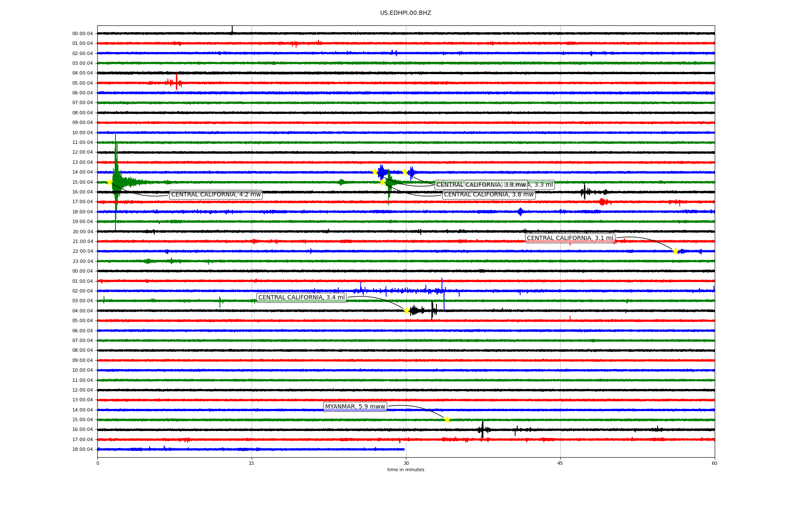Click the 15 tick on the x-axis

point(252,463)
